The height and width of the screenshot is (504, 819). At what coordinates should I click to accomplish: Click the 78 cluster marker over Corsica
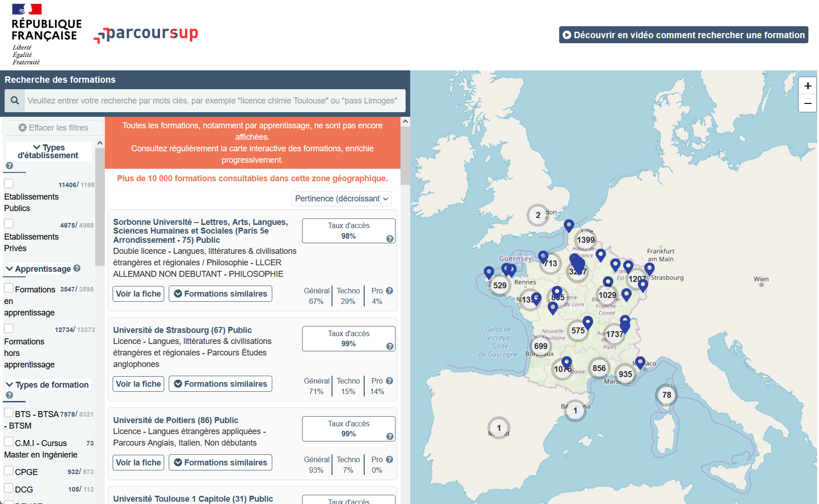click(666, 395)
